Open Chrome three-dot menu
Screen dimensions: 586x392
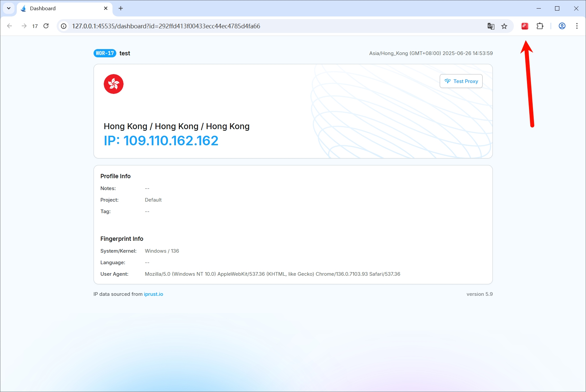pyautogui.click(x=576, y=26)
